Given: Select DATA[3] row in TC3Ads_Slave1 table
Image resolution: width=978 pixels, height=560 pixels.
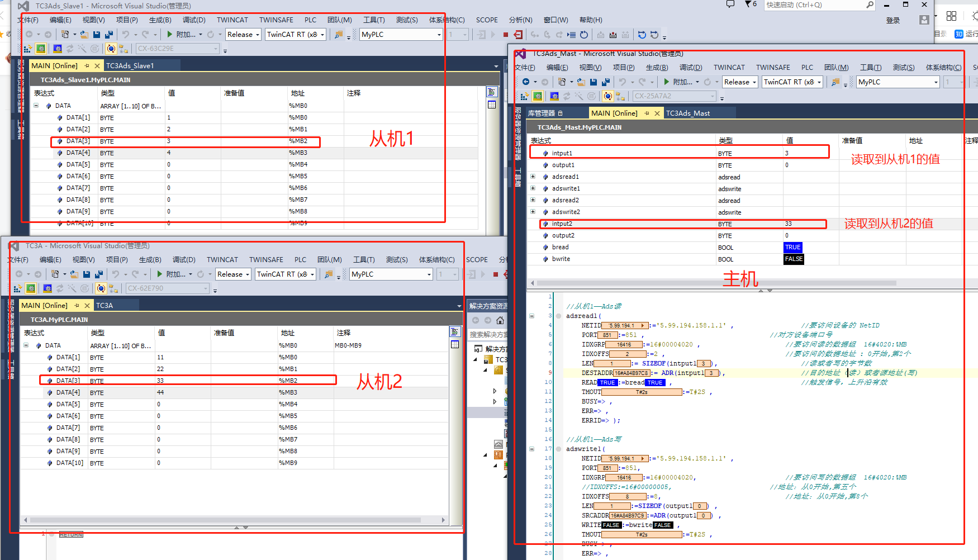Looking at the screenshot, I should coord(255,141).
